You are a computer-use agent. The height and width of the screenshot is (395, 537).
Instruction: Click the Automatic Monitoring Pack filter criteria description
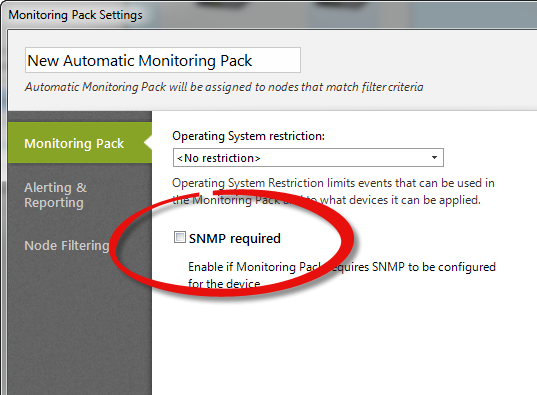[x=224, y=87]
